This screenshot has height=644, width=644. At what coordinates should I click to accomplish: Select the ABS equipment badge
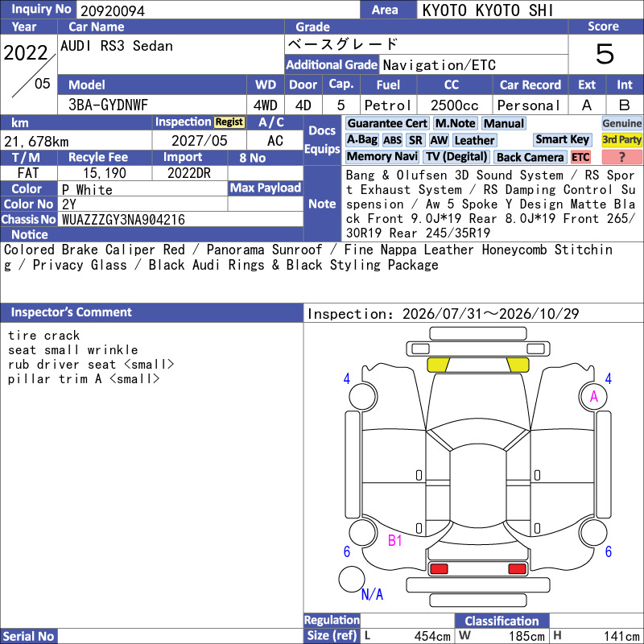(x=392, y=140)
